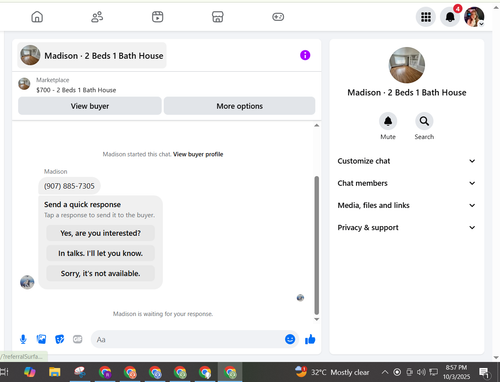Viewport: 500px width, 382px height.
Task: Open the account profile picture menu
Action: 474,17
